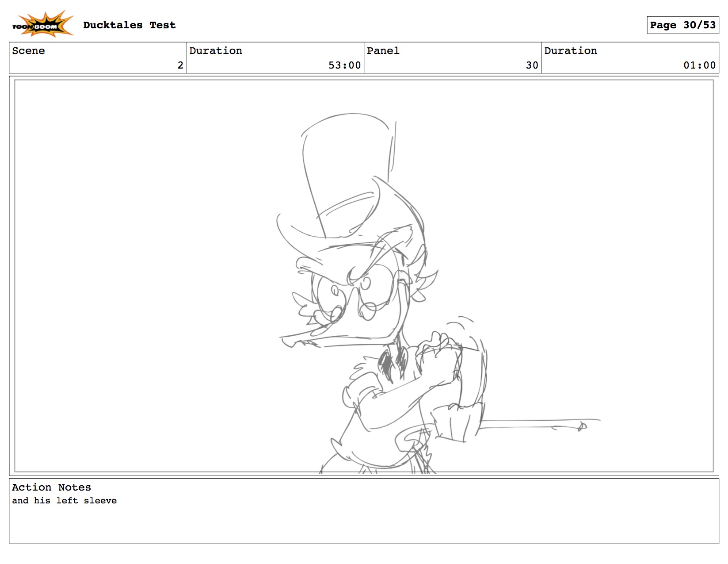The width and height of the screenshot is (728, 564).
Task: Click the first Duration header label
Action: point(216,51)
